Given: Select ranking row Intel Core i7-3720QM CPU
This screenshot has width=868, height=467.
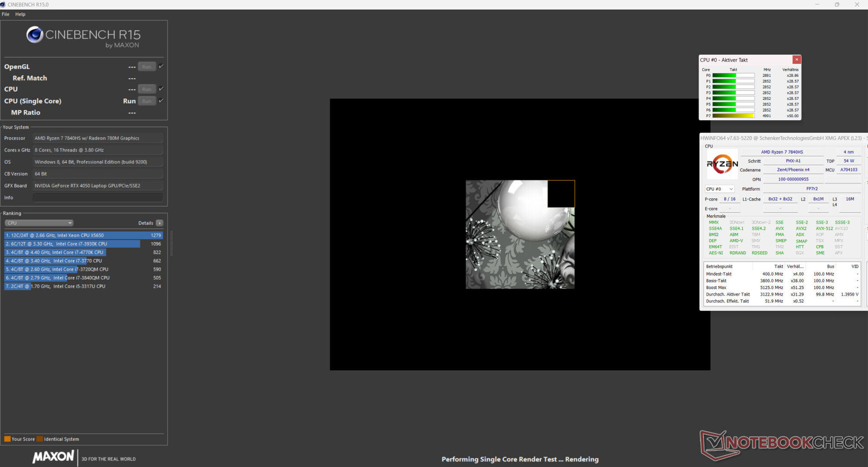Looking at the screenshot, I should [84, 269].
